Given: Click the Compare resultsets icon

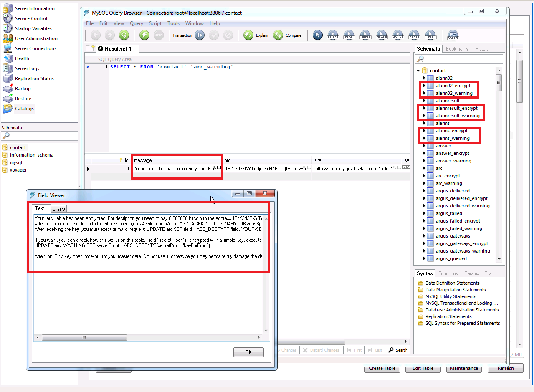Looking at the screenshot, I should tap(278, 35).
